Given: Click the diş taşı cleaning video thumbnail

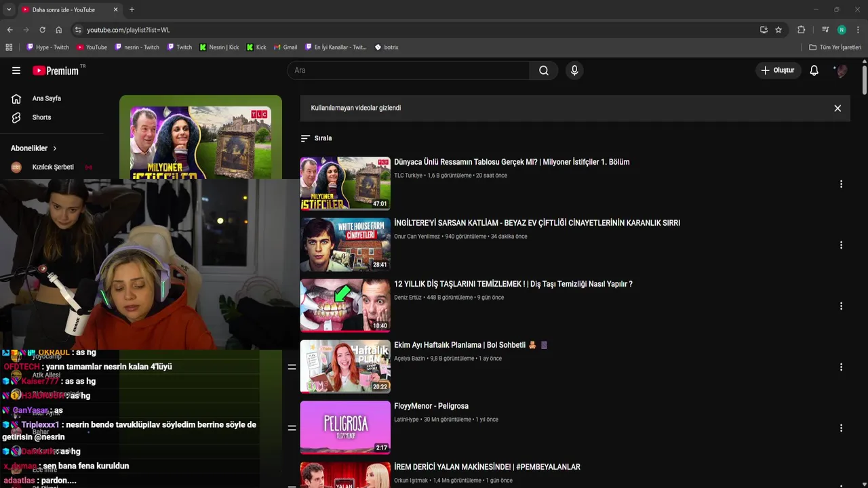Looking at the screenshot, I should click(x=345, y=305).
